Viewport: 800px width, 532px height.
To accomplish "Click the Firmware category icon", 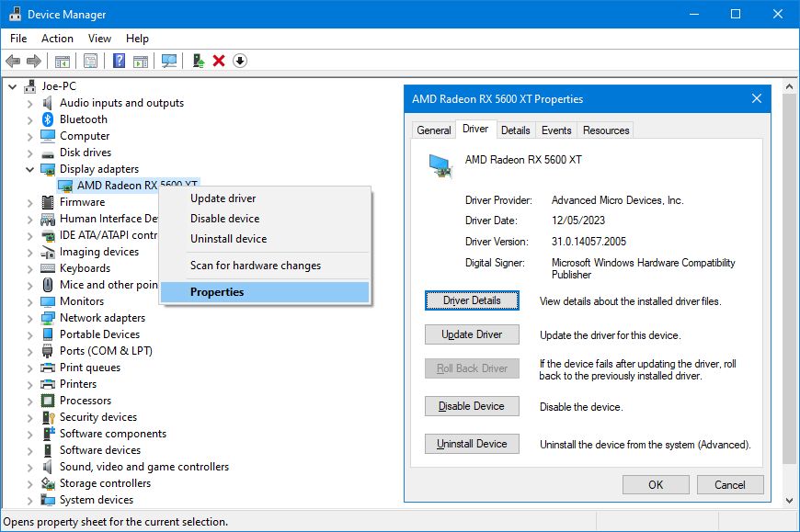I will point(48,202).
